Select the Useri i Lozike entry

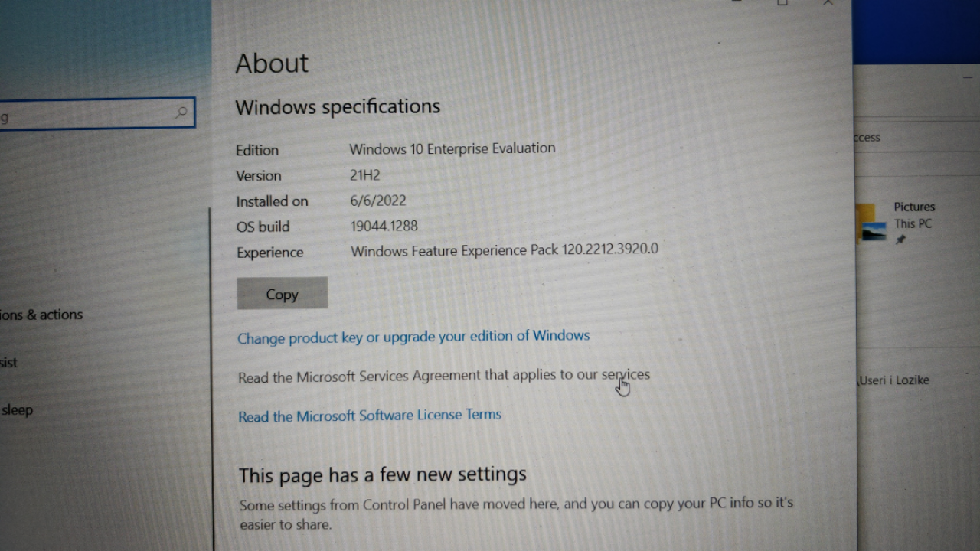click(893, 380)
